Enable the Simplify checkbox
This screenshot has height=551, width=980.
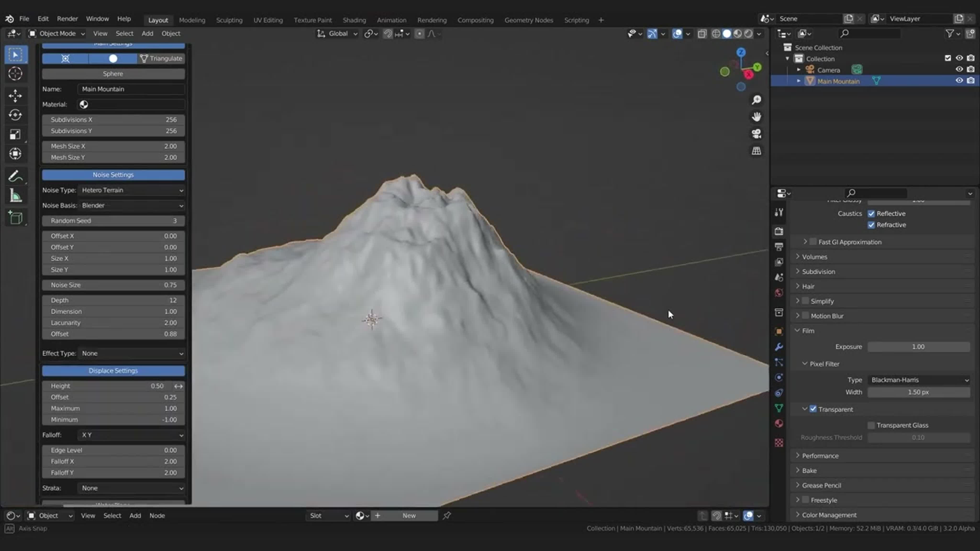click(x=805, y=301)
